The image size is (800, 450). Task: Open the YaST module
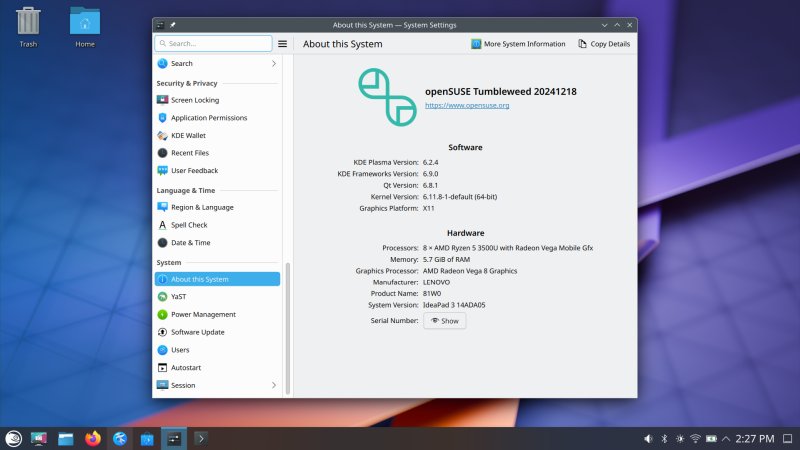point(217,296)
